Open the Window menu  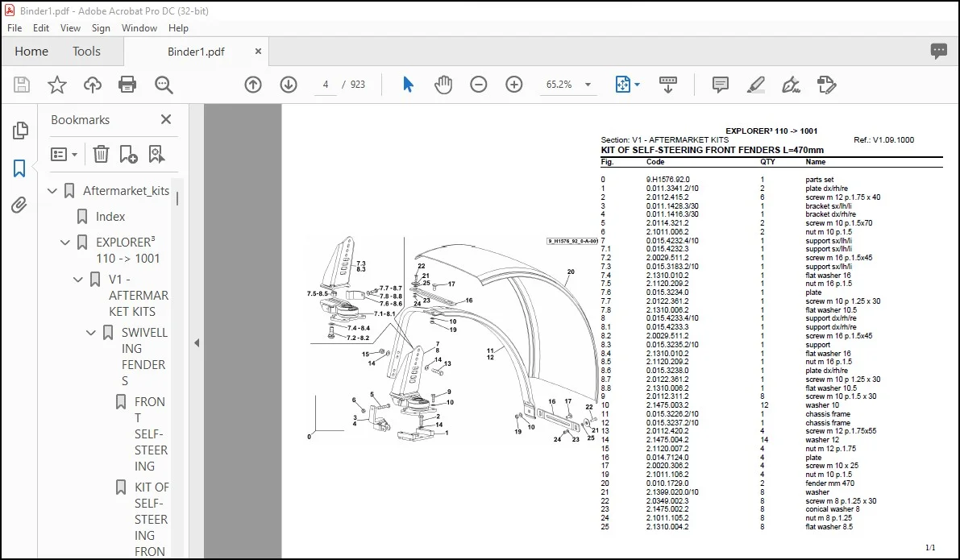coord(139,28)
